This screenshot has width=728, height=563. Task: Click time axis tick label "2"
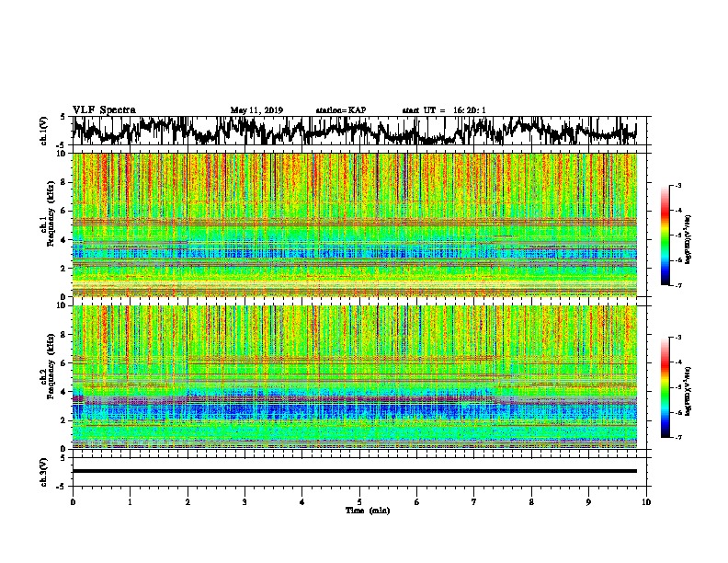tap(188, 502)
